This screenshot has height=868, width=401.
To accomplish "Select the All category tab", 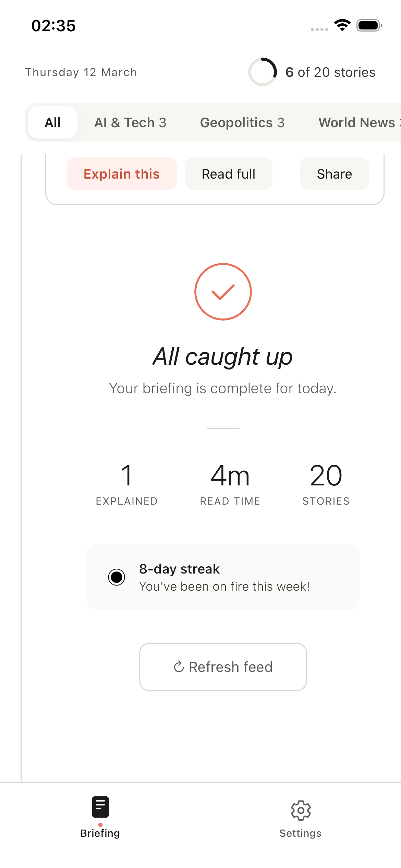I will point(53,122).
